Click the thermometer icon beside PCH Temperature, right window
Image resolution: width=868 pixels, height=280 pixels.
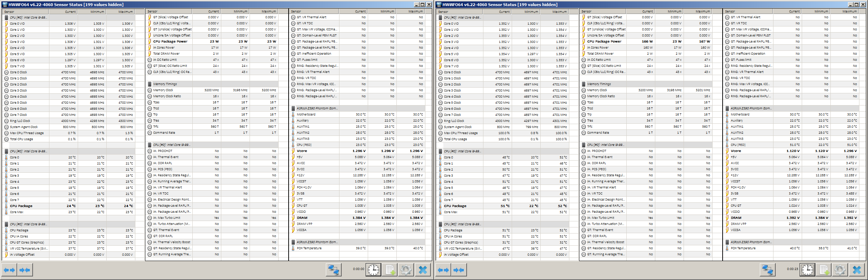pyautogui.click(x=727, y=248)
